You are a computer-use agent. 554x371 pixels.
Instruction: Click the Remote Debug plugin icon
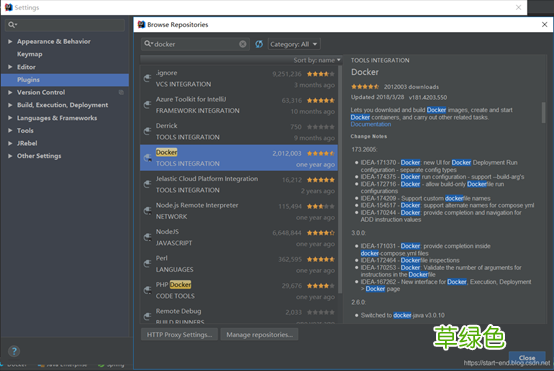147,316
